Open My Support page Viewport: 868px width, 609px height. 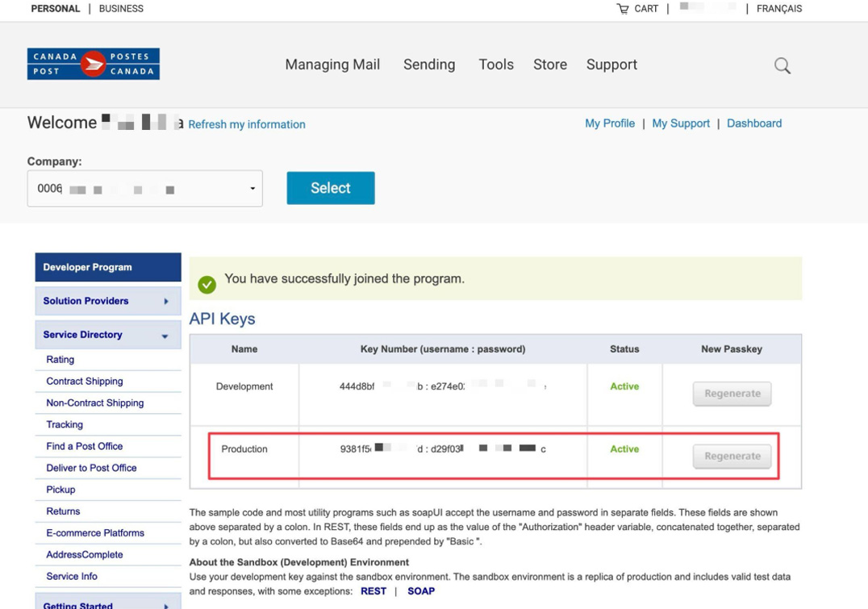pyautogui.click(x=681, y=123)
